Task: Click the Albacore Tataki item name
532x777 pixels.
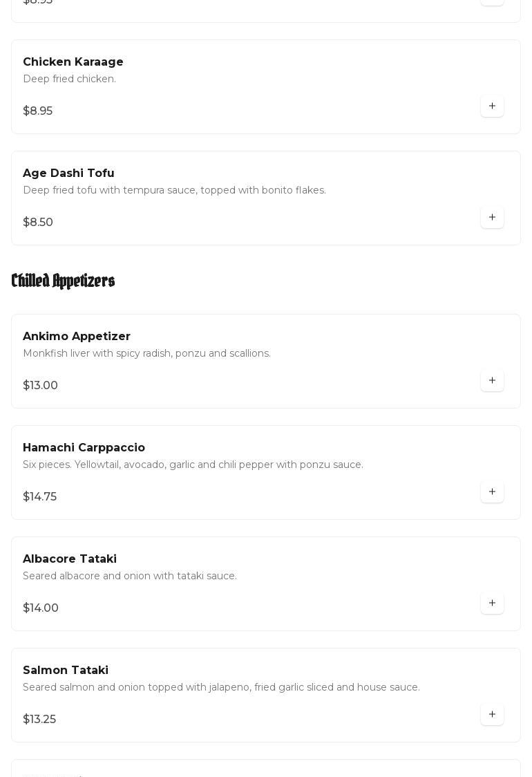Action: click(70, 559)
